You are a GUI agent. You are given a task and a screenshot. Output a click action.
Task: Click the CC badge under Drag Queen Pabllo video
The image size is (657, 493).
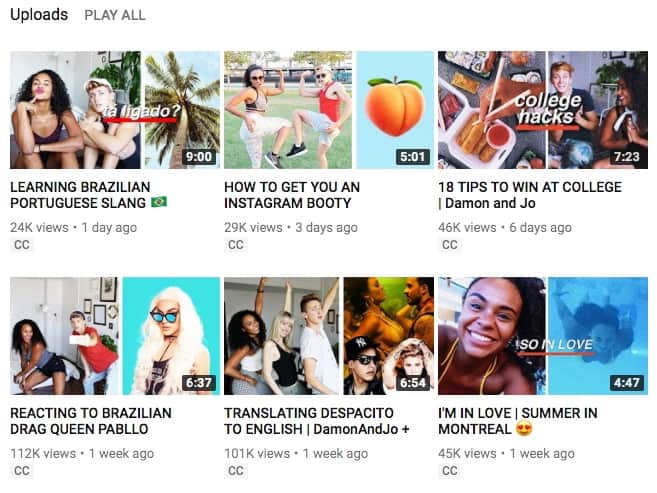click(22, 470)
